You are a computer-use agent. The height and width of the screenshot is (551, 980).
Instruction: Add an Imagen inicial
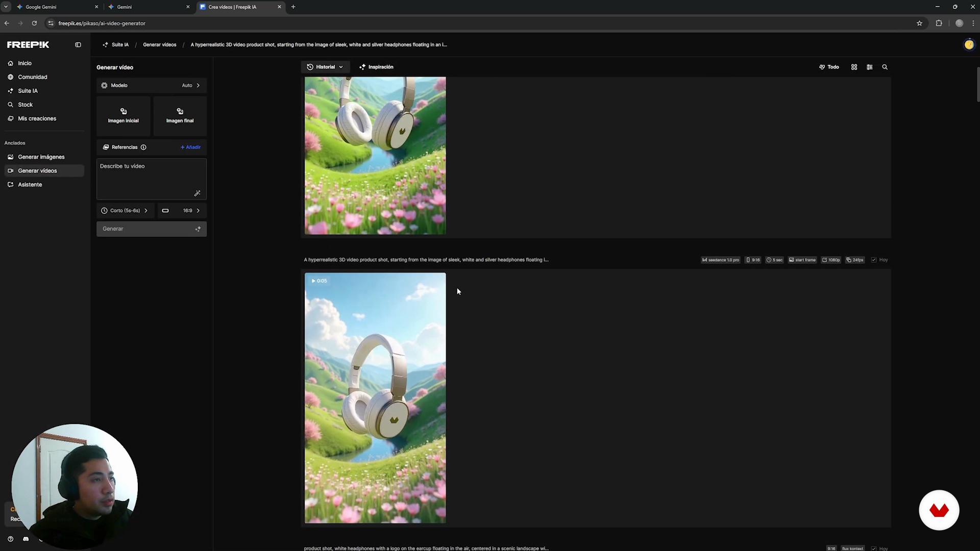coord(124,116)
